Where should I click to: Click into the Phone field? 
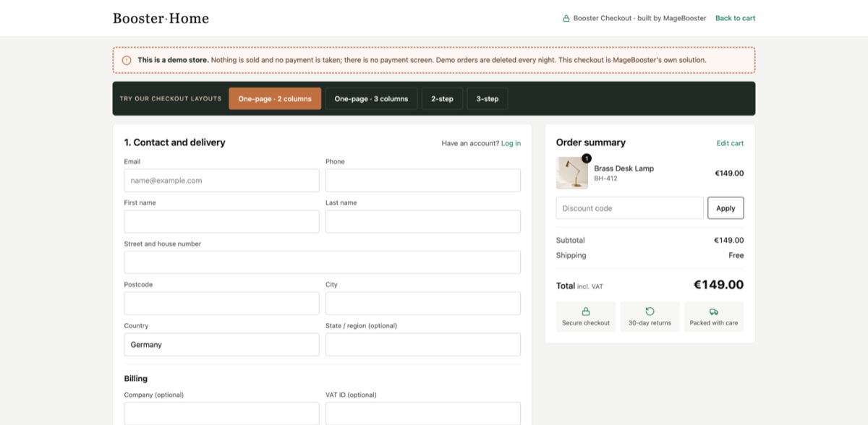(x=423, y=181)
